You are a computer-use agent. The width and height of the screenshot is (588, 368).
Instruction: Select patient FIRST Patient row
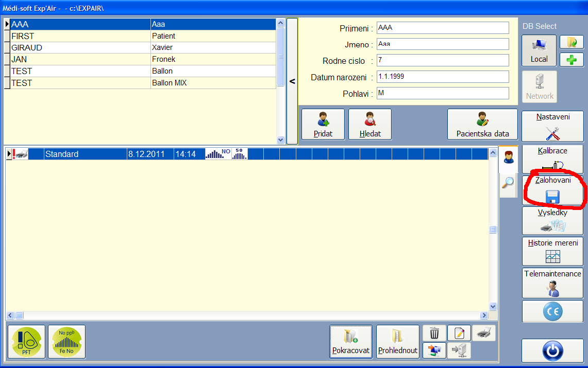143,36
